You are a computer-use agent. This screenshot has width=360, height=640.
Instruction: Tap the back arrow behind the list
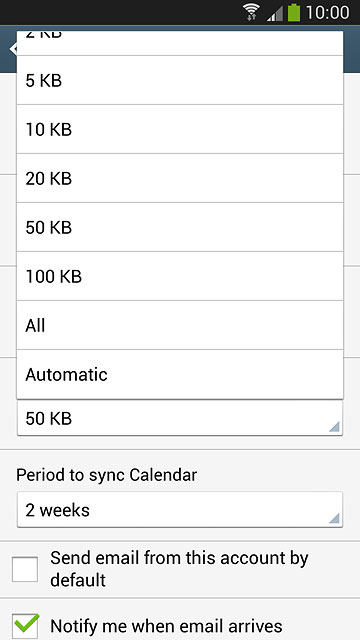[x=13, y=49]
